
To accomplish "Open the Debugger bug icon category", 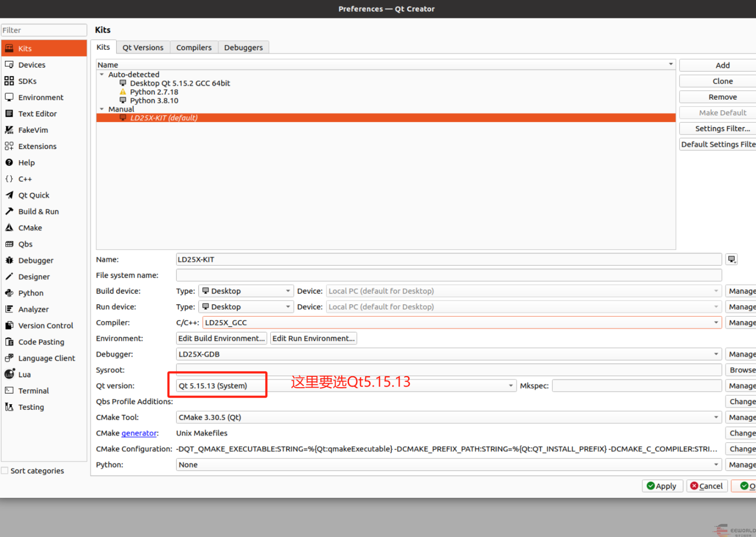I will [x=9, y=260].
